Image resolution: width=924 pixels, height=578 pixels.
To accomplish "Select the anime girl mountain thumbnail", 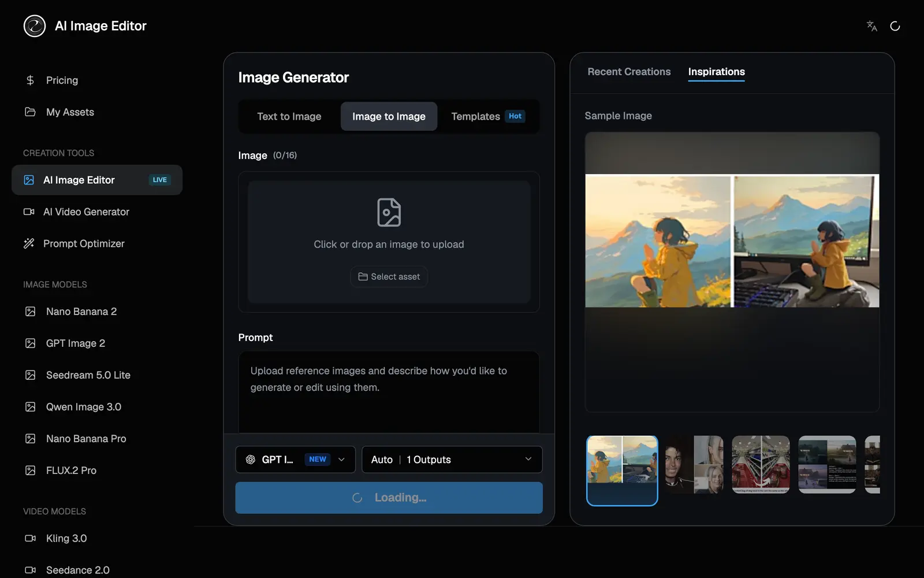I will pos(622,470).
